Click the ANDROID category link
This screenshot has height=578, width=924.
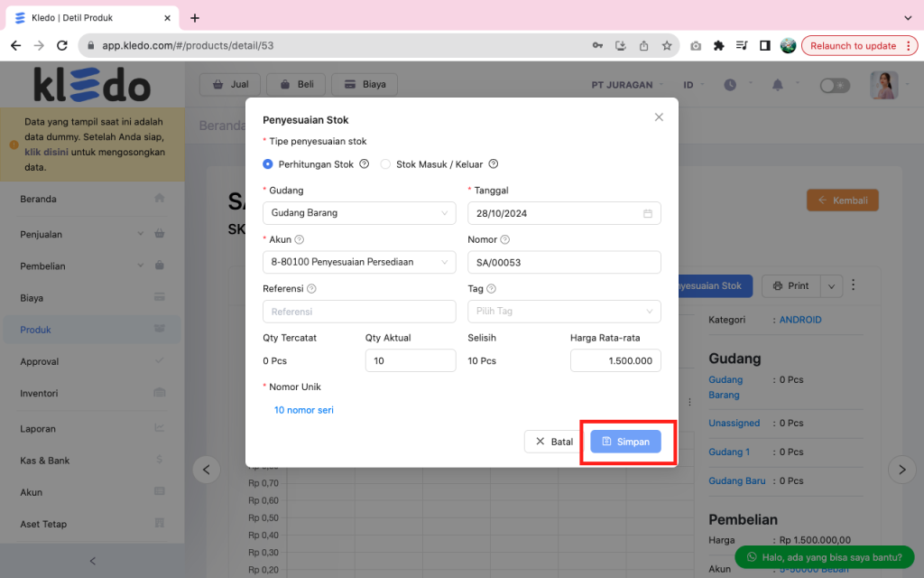[800, 320]
